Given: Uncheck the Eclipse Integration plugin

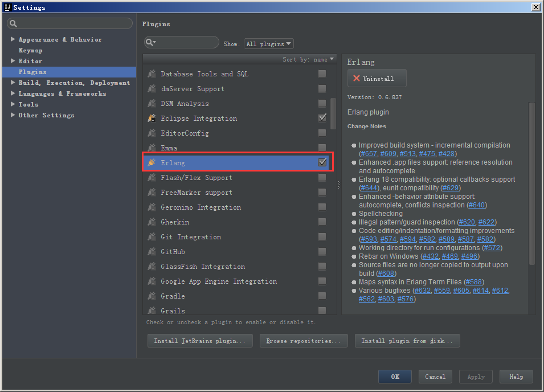Looking at the screenshot, I should 322,118.
